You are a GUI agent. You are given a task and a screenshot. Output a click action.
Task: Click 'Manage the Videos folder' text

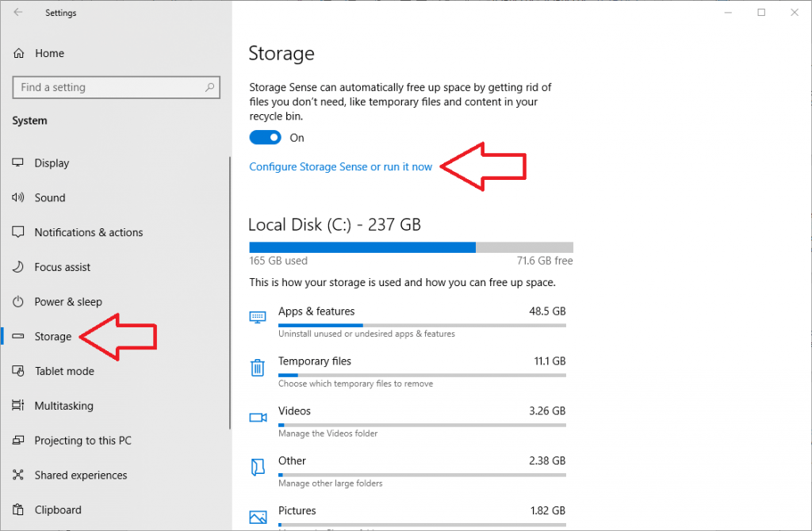click(327, 434)
